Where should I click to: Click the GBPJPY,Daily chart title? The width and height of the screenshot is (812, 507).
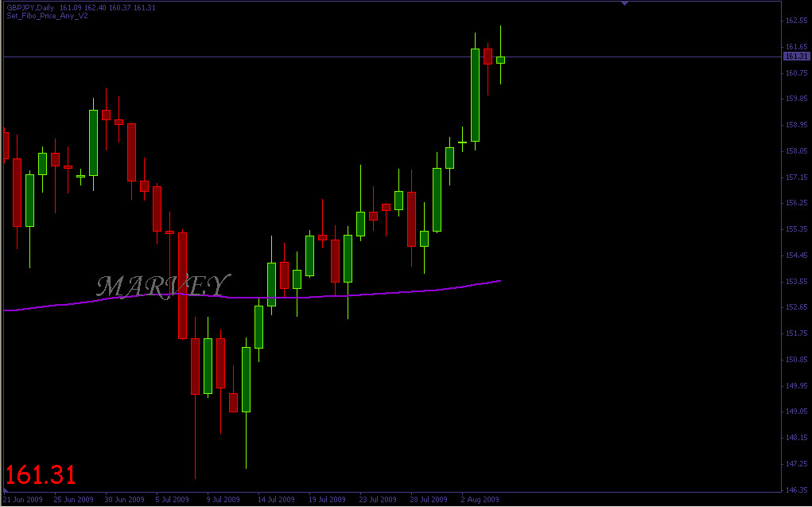point(32,8)
